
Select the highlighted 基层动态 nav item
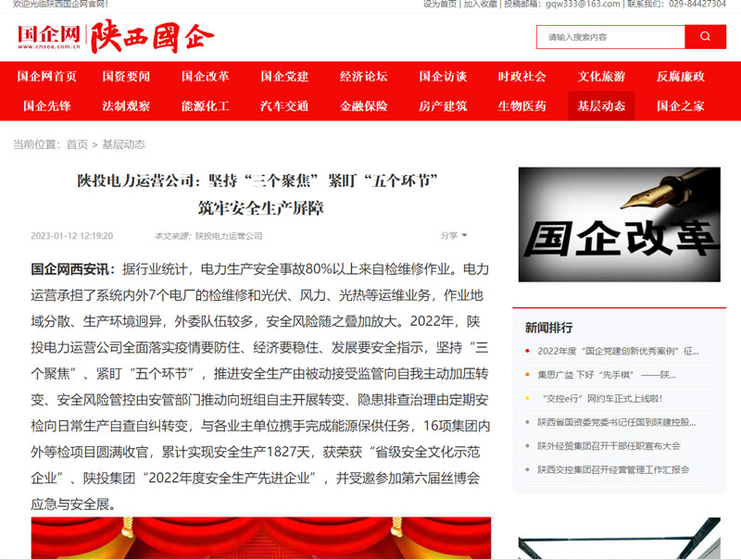click(601, 106)
